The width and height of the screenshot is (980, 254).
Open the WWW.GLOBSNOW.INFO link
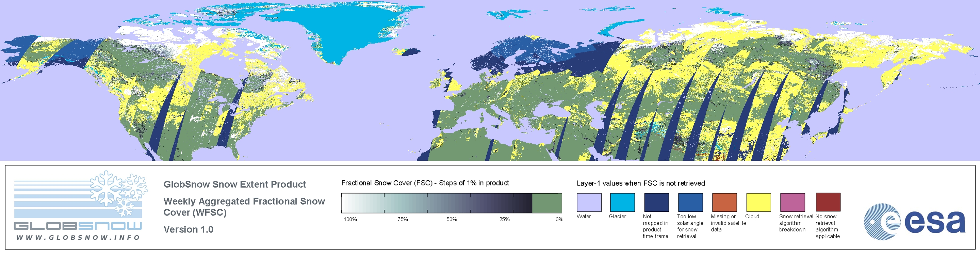(78, 237)
